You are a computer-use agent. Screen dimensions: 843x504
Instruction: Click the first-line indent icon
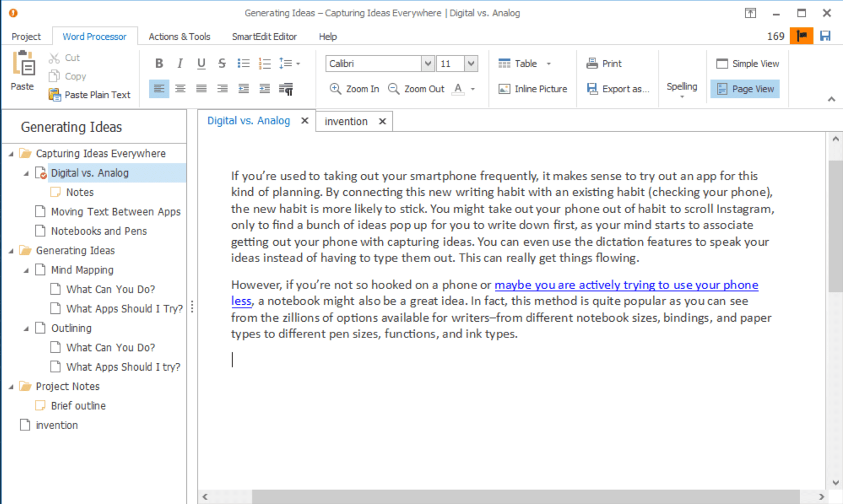coord(244,89)
